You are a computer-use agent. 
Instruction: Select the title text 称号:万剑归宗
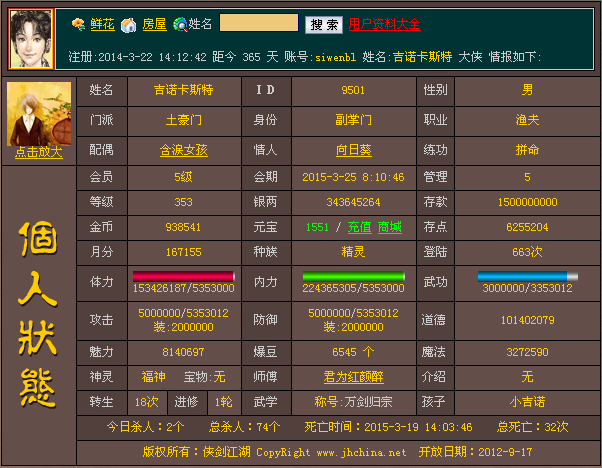click(354, 402)
